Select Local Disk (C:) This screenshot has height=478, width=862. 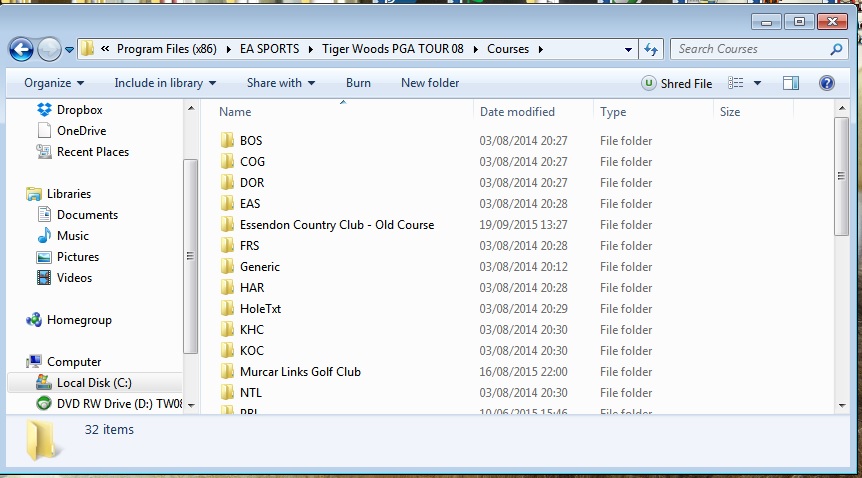[x=95, y=383]
